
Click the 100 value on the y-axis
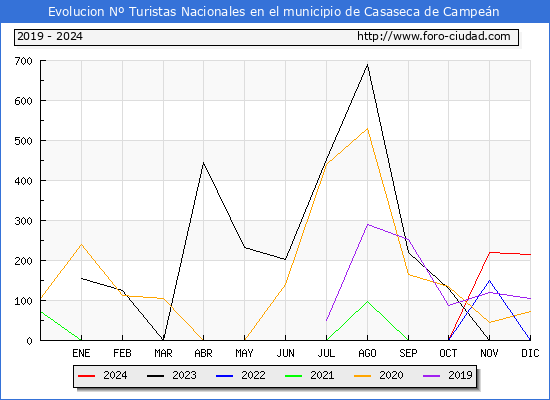(x=24, y=301)
